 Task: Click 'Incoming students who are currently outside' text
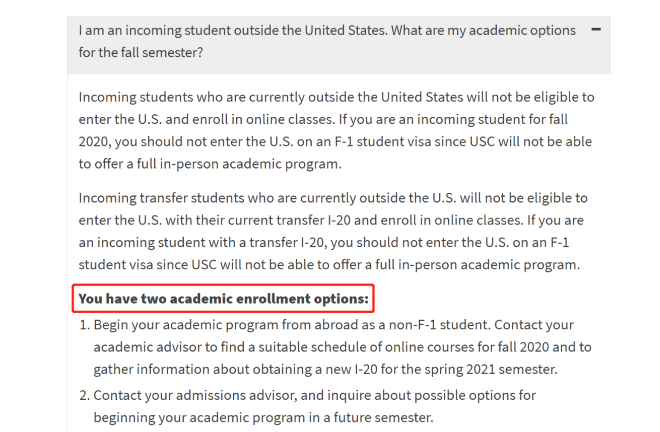pyautogui.click(x=230, y=97)
